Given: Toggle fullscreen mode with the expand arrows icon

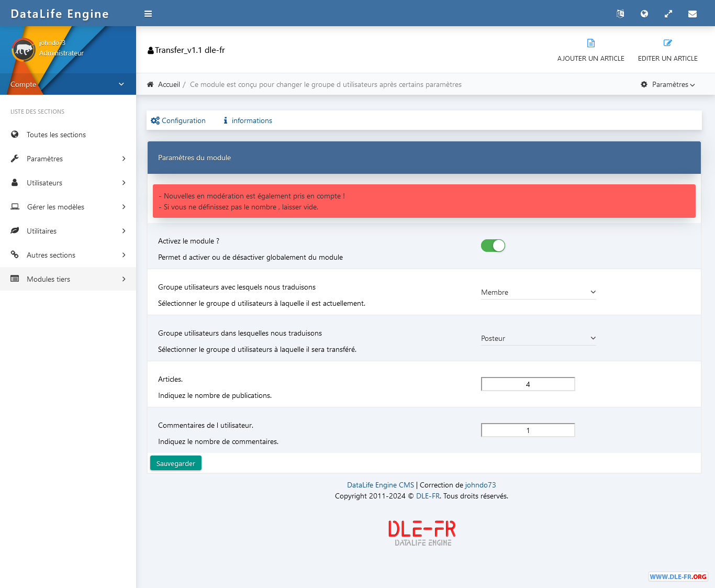Looking at the screenshot, I should point(668,14).
